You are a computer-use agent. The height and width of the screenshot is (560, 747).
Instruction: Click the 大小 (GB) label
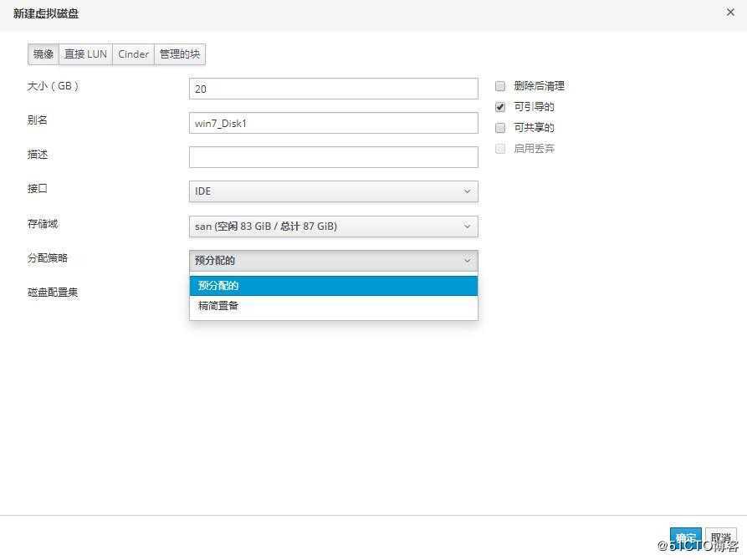pyautogui.click(x=53, y=86)
